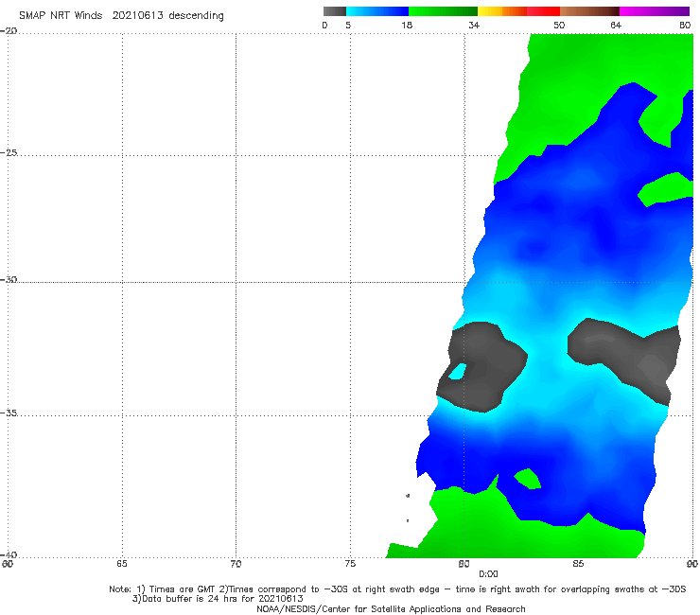700x615 pixels.
Task: Click the green patch at the right edge near -26
Action: pos(665,189)
